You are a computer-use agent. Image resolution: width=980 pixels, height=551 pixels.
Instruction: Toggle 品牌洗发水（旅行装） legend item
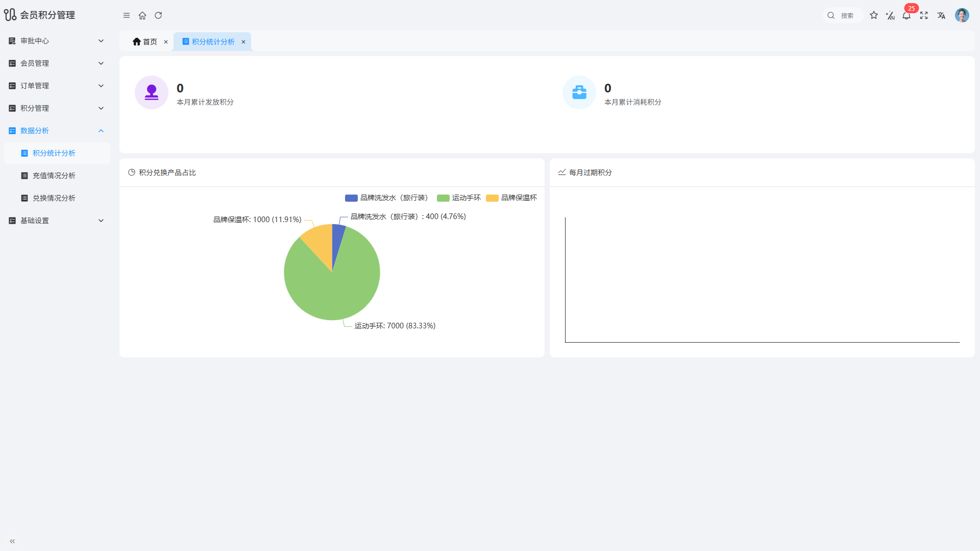coord(386,198)
